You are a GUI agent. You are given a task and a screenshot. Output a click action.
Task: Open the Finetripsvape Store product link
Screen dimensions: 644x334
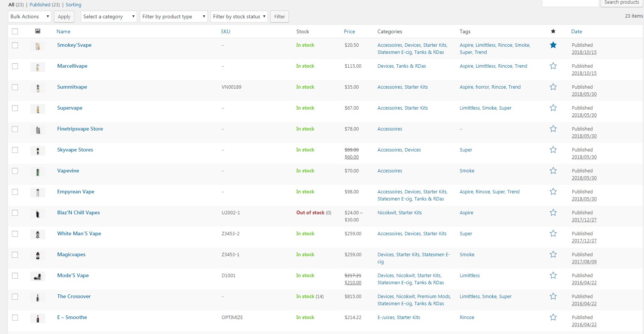[x=80, y=129]
